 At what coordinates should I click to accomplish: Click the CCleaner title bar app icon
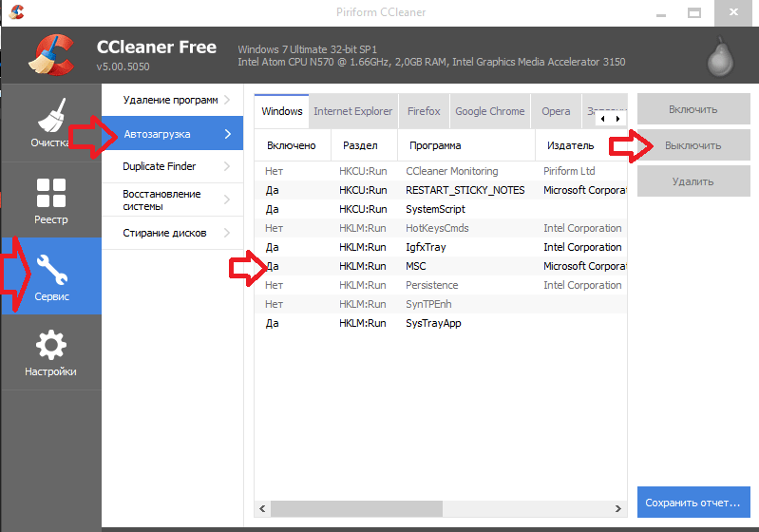click(16, 12)
